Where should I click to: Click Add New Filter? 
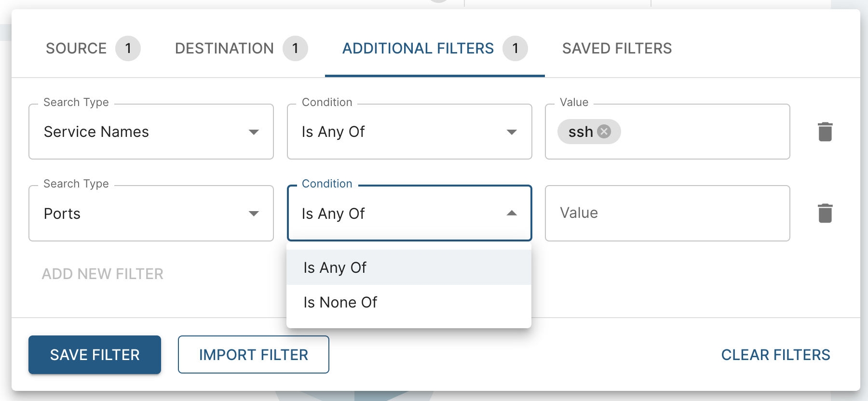click(103, 274)
